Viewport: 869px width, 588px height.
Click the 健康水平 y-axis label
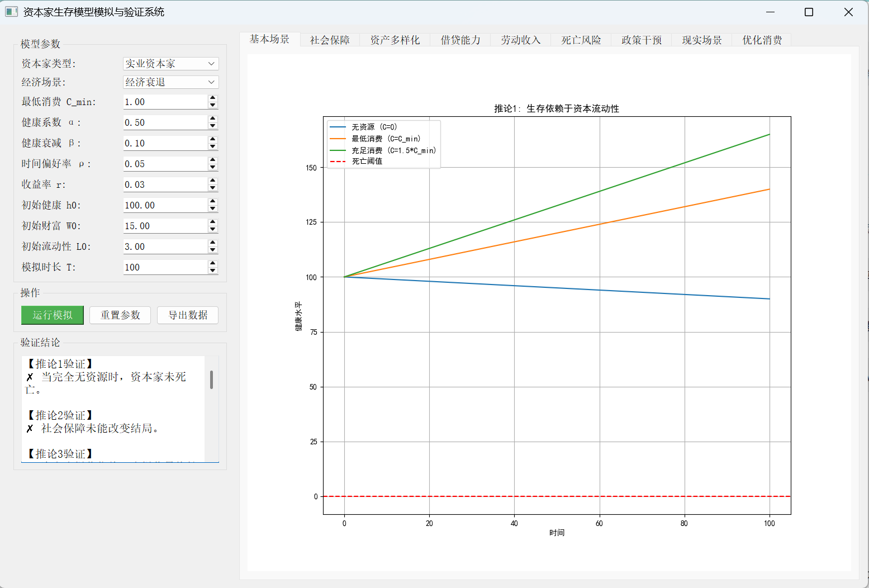click(298, 316)
